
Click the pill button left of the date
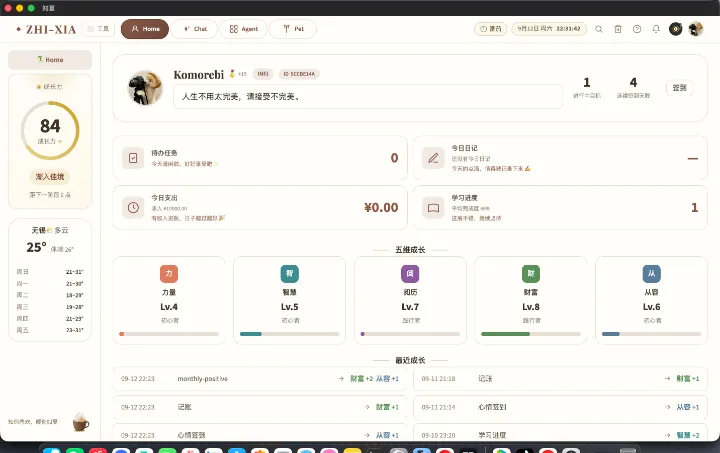[x=490, y=29]
